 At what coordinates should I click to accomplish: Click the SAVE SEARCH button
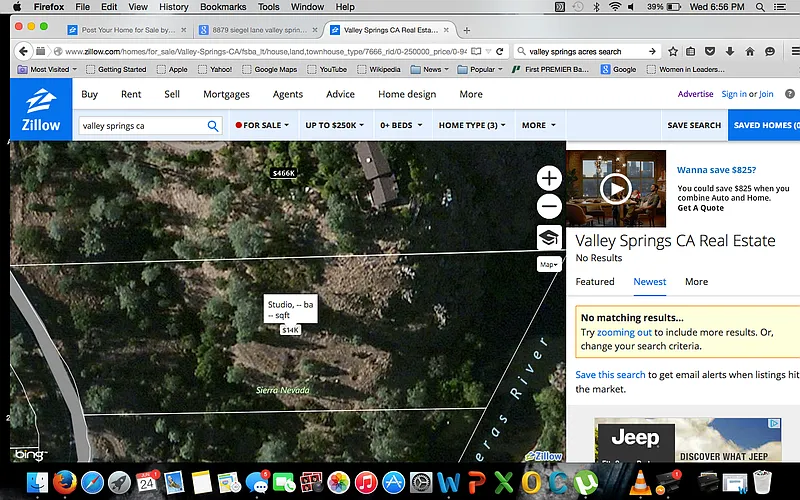click(x=694, y=126)
